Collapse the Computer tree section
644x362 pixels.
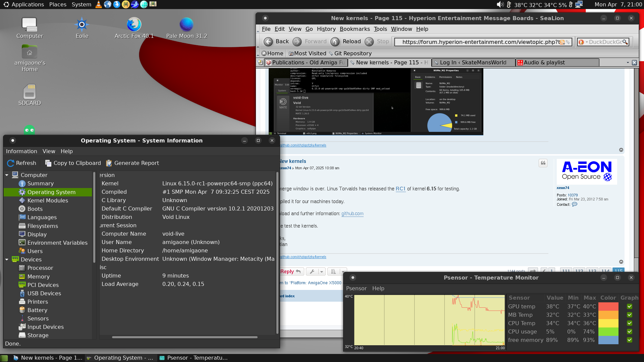(7, 175)
